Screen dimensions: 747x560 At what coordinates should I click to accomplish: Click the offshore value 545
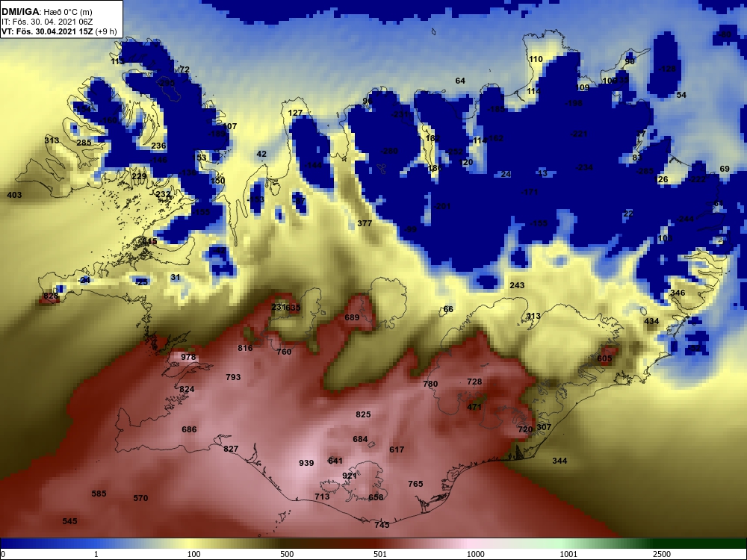coord(69,521)
